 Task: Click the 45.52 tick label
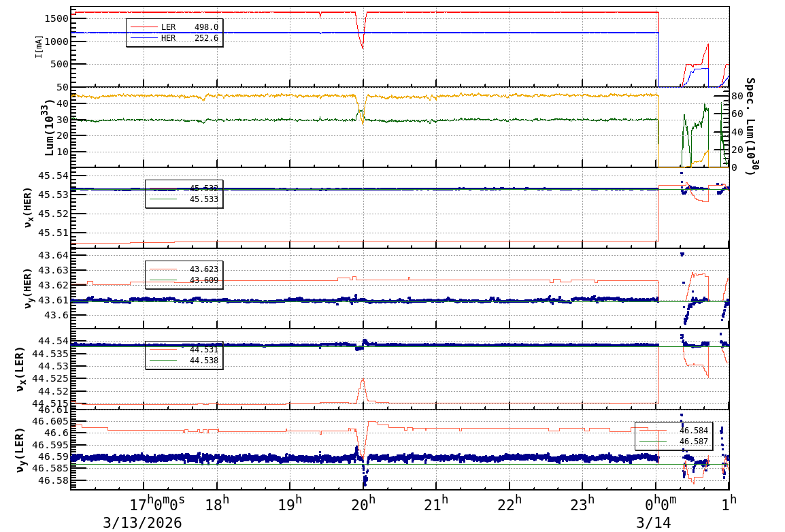[x=54, y=214]
